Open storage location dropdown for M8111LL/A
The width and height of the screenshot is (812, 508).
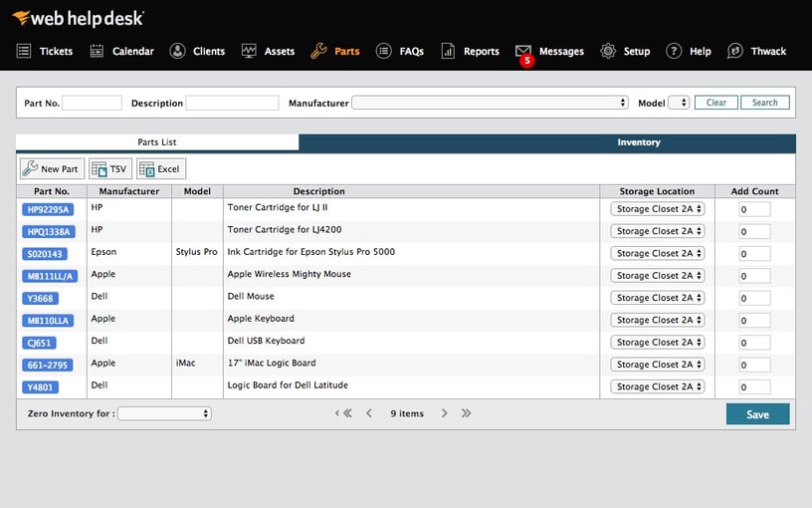click(x=657, y=276)
